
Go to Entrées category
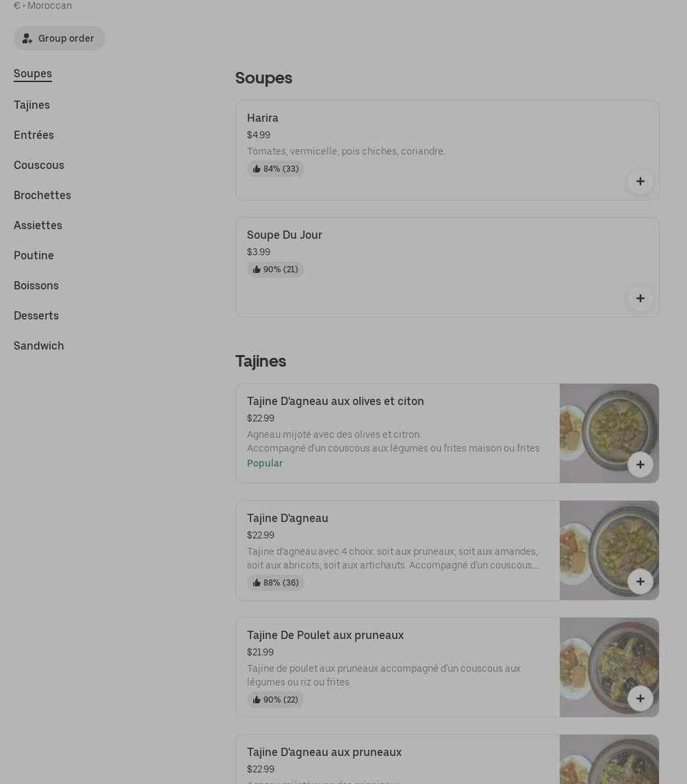pos(34,135)
